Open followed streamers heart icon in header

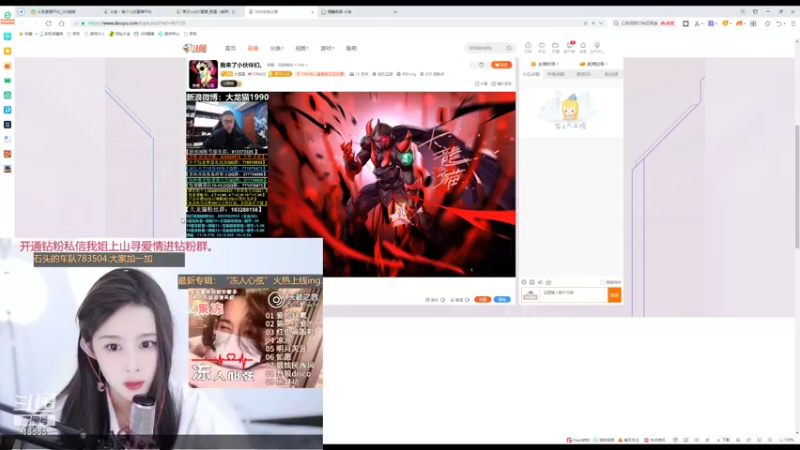click(x=542, y=47)
